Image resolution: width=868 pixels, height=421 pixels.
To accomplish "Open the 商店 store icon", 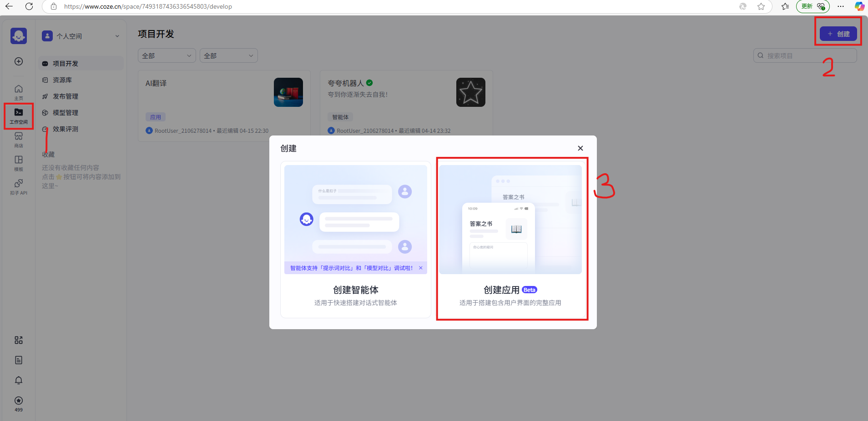I will pyautogui.click(x=19, y=140).
